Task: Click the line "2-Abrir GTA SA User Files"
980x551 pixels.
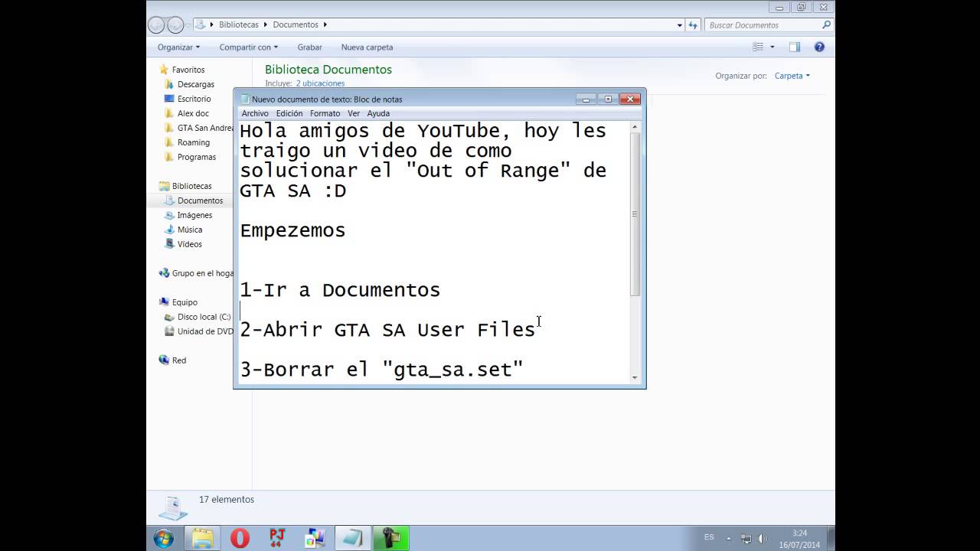Action: click(387, 330)
